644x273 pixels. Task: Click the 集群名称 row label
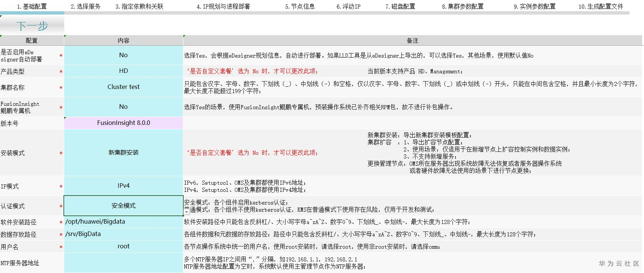click(x=12, y=88)
